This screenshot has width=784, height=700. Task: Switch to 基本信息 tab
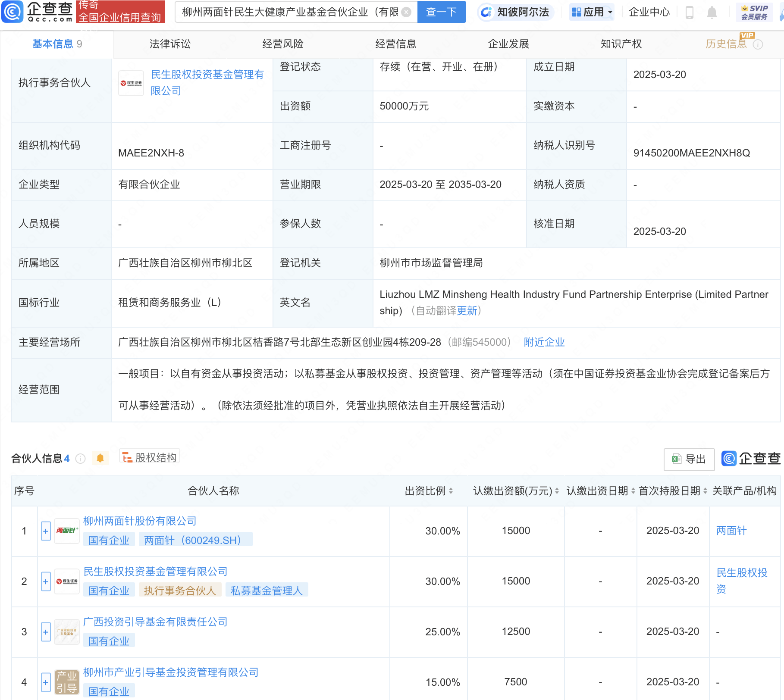[57, 44]
